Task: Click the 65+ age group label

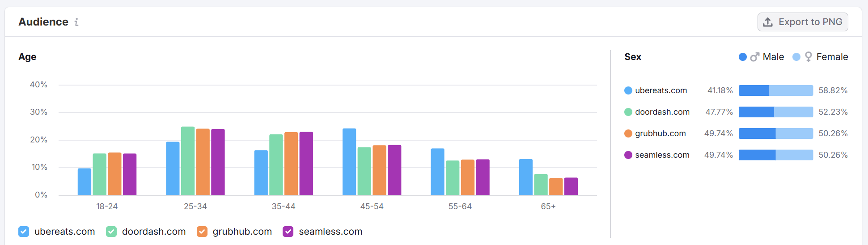Action: tap(548, 206)
